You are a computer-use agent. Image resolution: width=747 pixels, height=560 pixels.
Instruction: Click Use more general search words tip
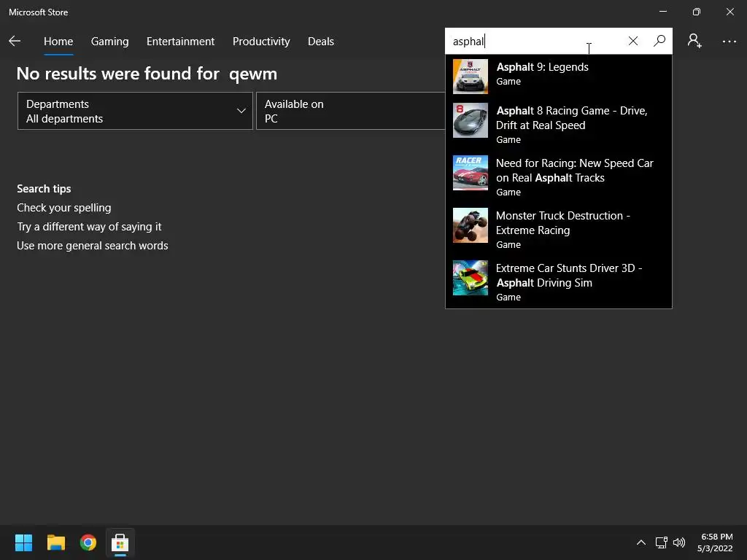tap(93, 246)
